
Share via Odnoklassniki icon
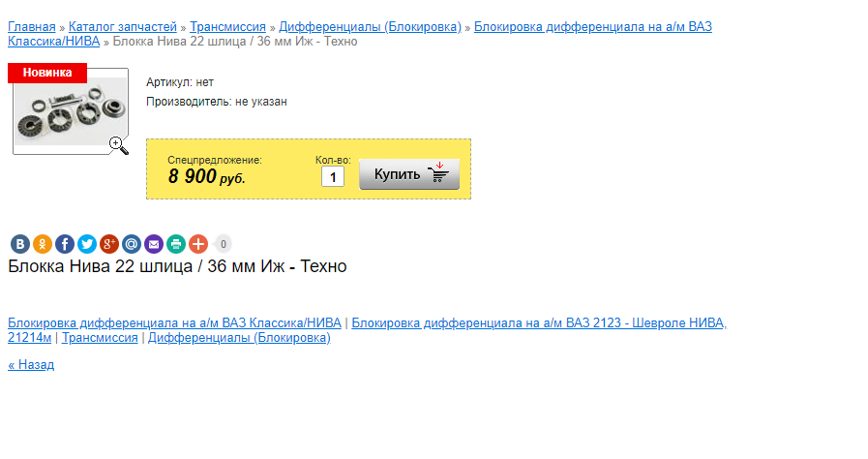point(42,244)
